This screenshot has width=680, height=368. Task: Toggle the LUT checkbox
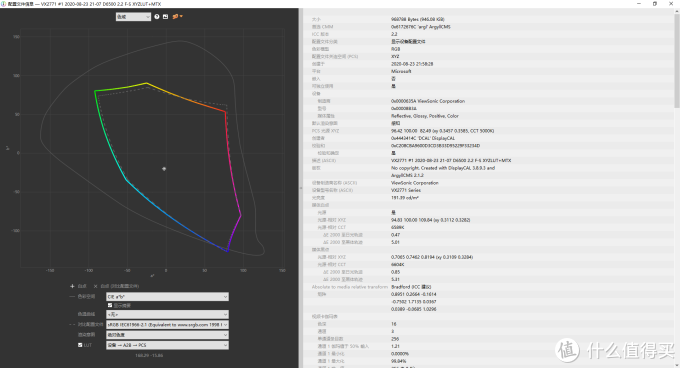coord(80,345)
